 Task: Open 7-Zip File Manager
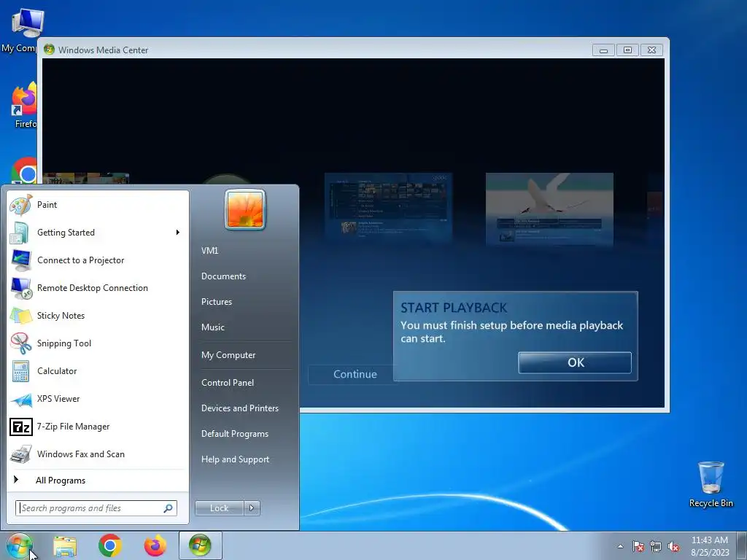(98, 426)
